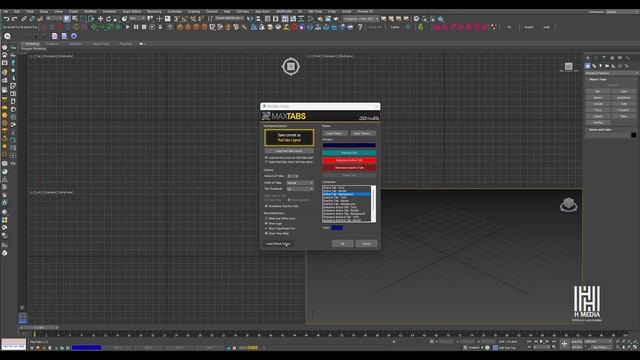Click the question mark help icon
The width and height of the screenshot is (640, 360).
(x=360, y=27)
